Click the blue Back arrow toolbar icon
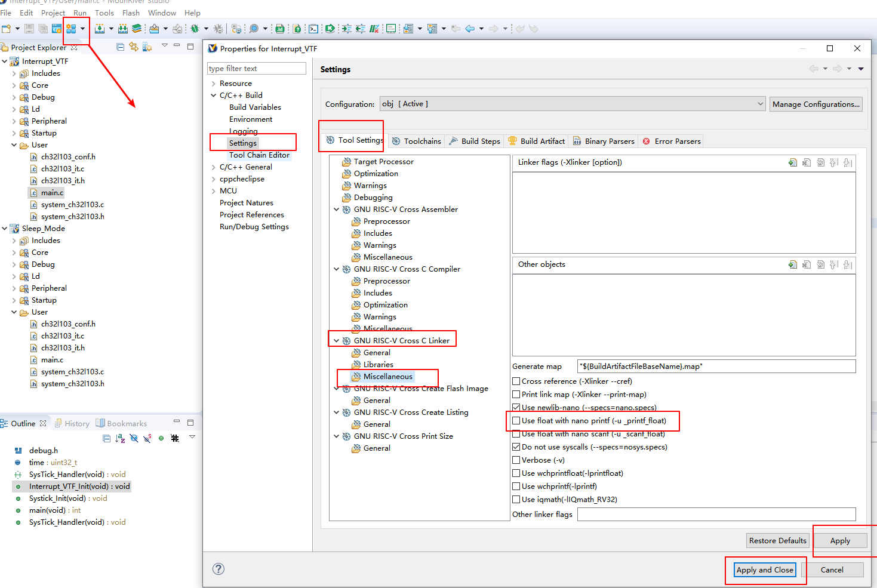This screenshot has width=877, height=588. 470,29
